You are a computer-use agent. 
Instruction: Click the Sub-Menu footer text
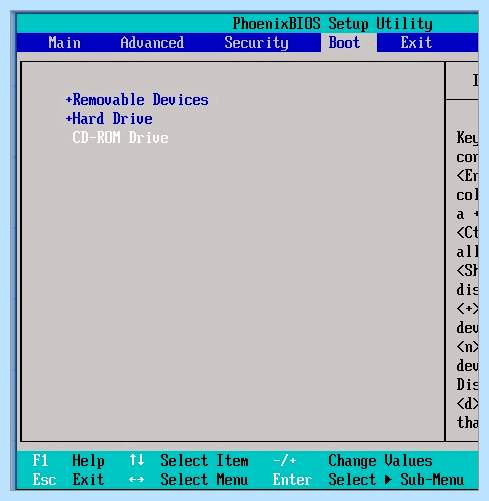tap(432, 480)
